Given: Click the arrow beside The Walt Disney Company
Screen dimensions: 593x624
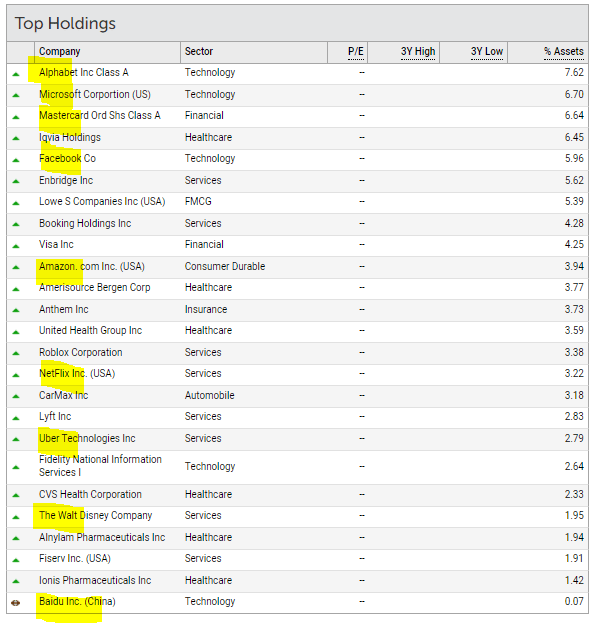Looking at the screenshot, I should [x=16, y=517].
